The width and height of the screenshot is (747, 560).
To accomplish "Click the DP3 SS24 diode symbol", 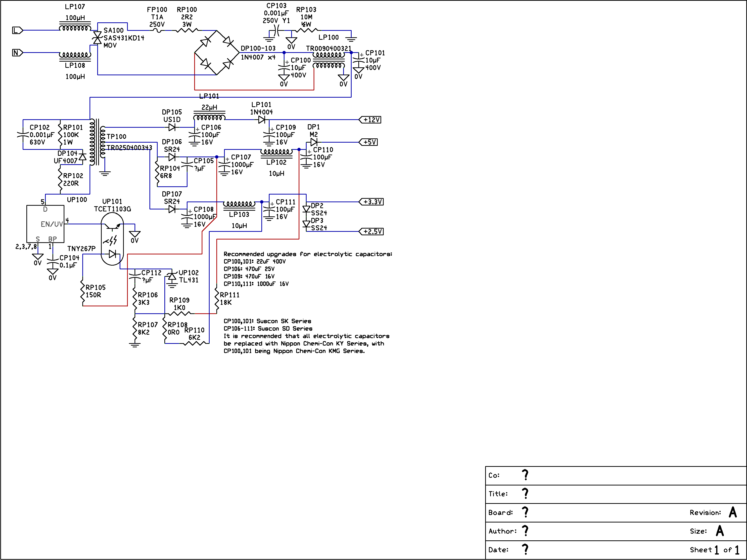I will (x=306, y=224).
